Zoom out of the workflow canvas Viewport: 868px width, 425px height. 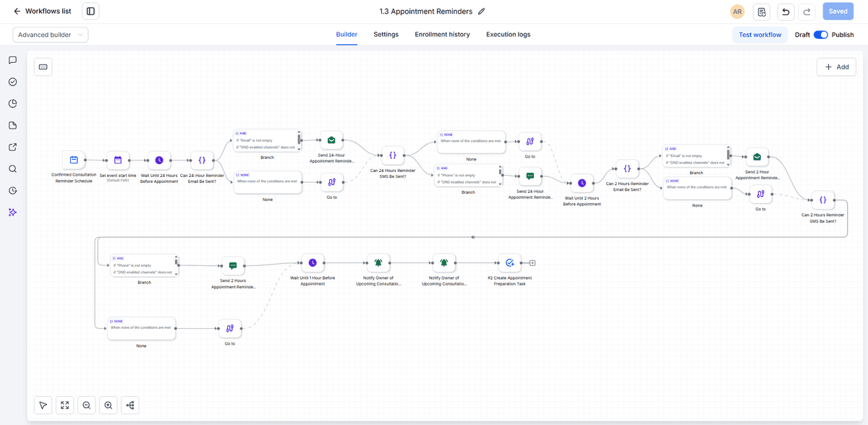(87, 405)
